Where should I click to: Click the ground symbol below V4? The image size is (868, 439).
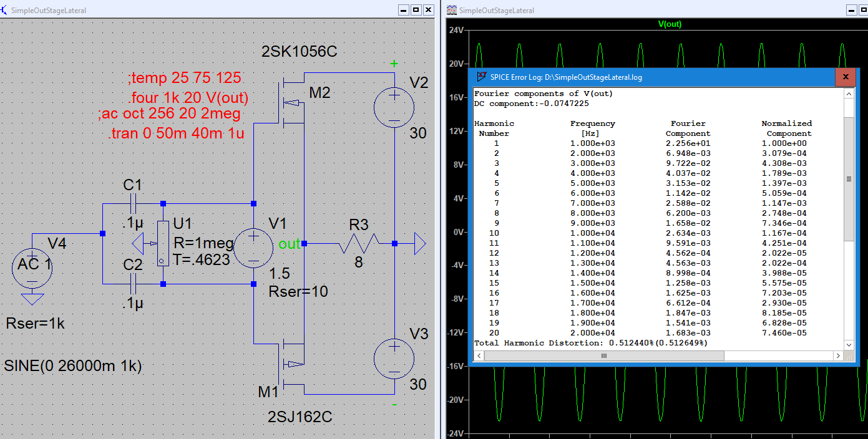coord(32,300)
